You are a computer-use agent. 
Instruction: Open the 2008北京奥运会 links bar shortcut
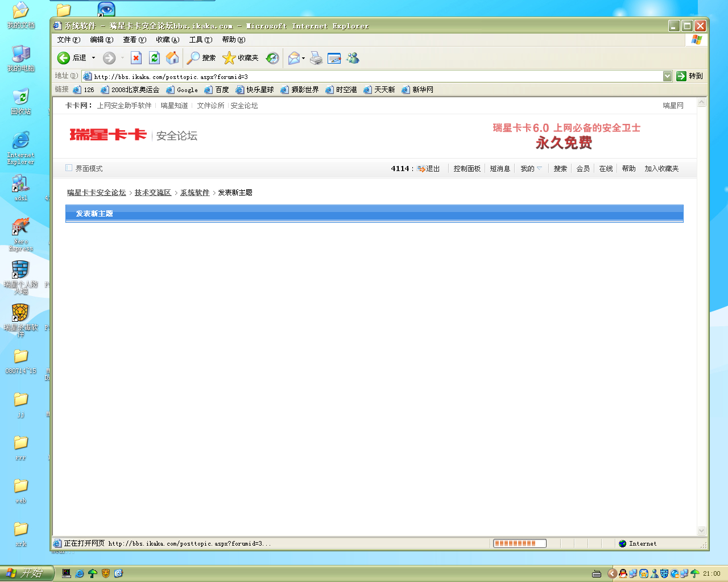[130, 90]
